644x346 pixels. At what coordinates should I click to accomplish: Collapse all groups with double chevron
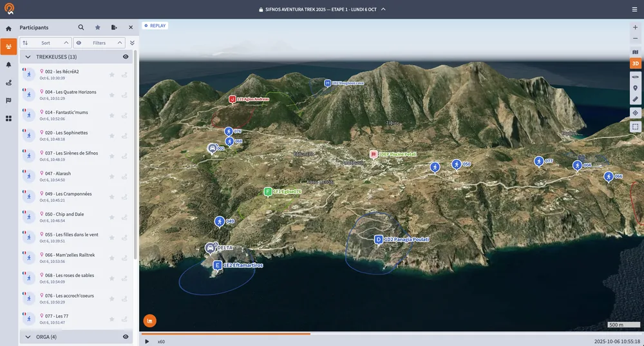pos(132,43)
